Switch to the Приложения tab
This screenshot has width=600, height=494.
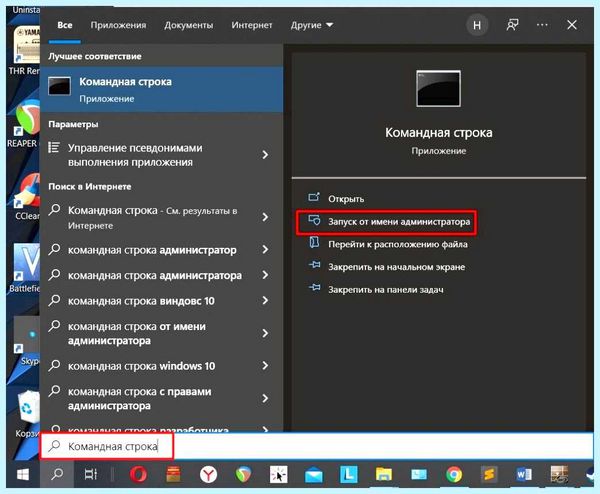coord(118,25)
